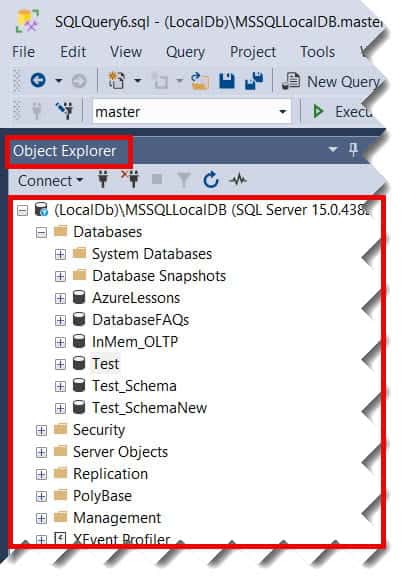Click the Connect Object Explorer plug icon

103,180
